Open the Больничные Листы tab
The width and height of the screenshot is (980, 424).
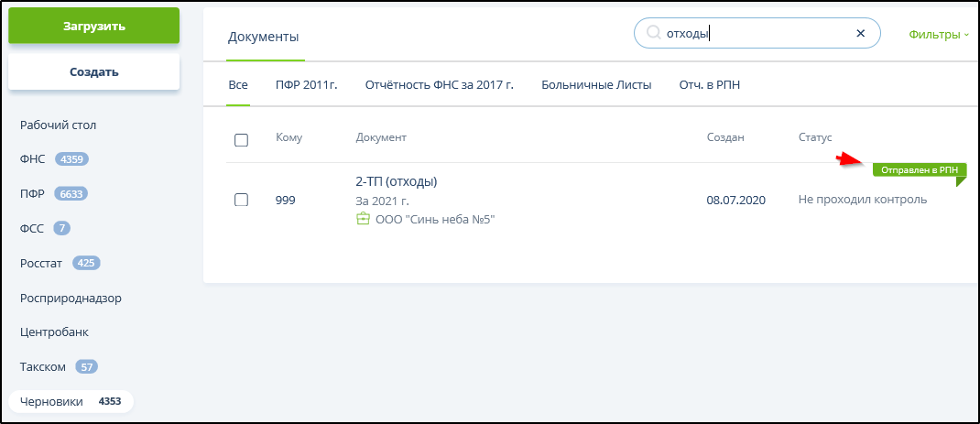[596, 85]
